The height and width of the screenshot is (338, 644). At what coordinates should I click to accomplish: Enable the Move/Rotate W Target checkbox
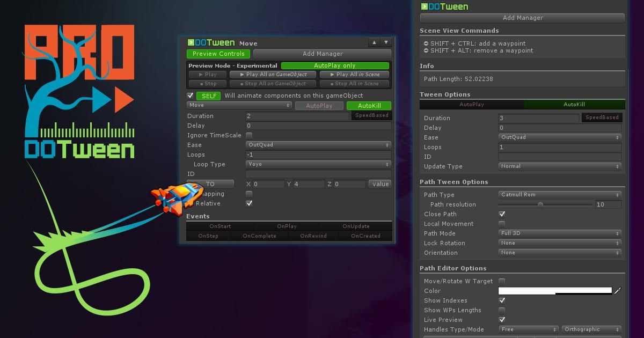point(502,281)
